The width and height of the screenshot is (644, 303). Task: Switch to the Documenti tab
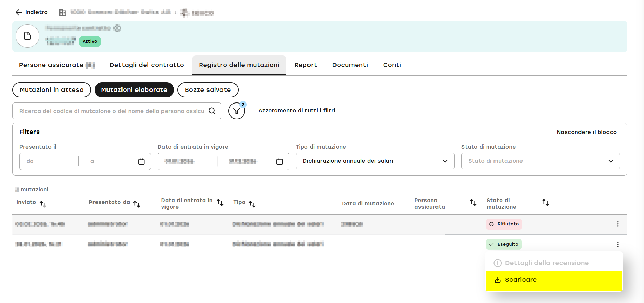(350, 65)
